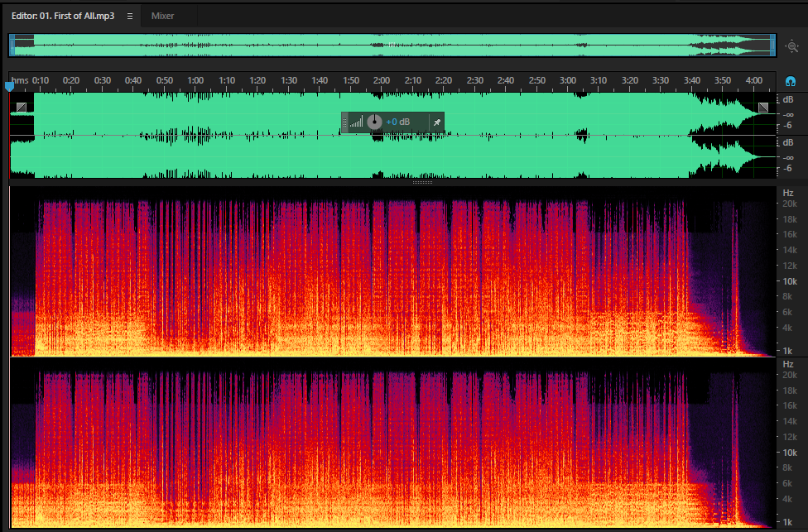Click the right handle of the overview navigator
Viewport: 808px width, 532px height.
(x=773, y=46)
